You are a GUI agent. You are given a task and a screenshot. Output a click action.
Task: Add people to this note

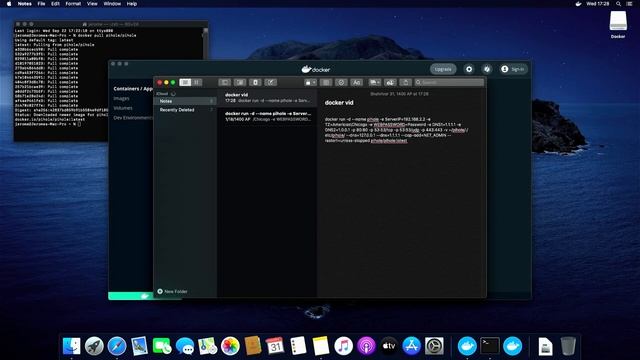click(x=390, y=82)
